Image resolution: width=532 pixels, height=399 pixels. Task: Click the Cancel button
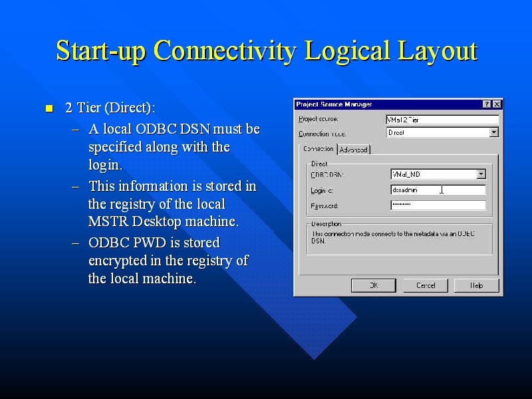pyautogui.click(x=426, y=285)
